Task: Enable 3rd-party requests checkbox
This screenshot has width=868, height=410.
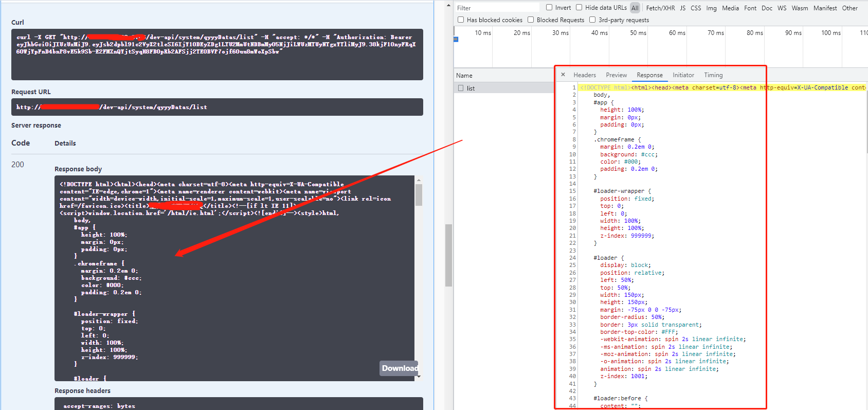Action: point(592,20)
